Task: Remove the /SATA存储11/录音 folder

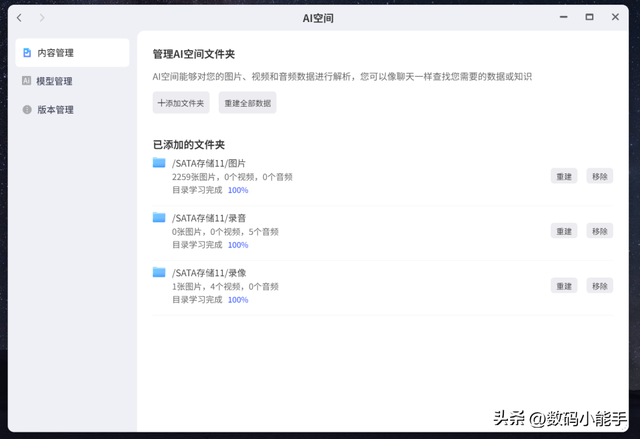Action: pyautogui.click(x=599, y=231)
